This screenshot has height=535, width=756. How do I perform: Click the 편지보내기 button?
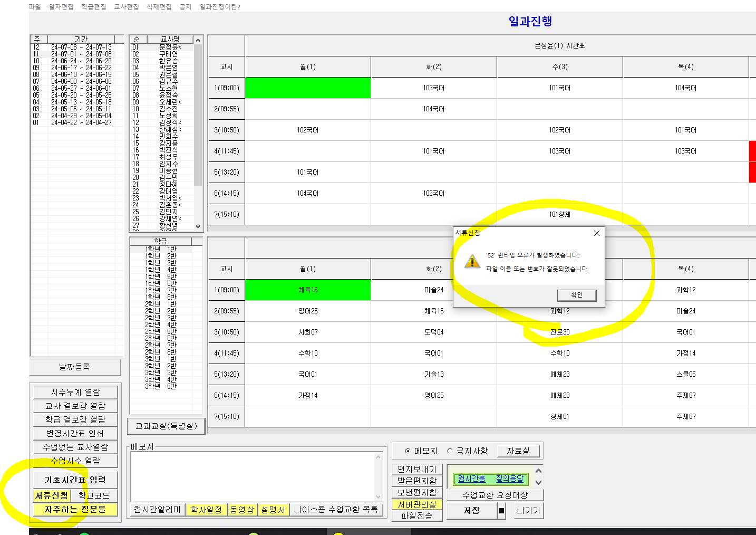[x=416, y=469]
